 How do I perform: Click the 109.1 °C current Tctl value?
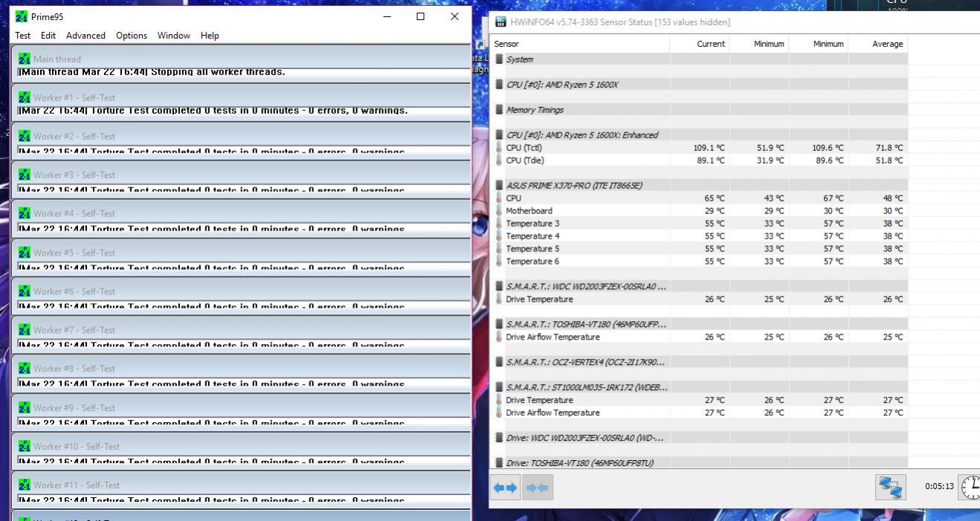click(709, 148)
